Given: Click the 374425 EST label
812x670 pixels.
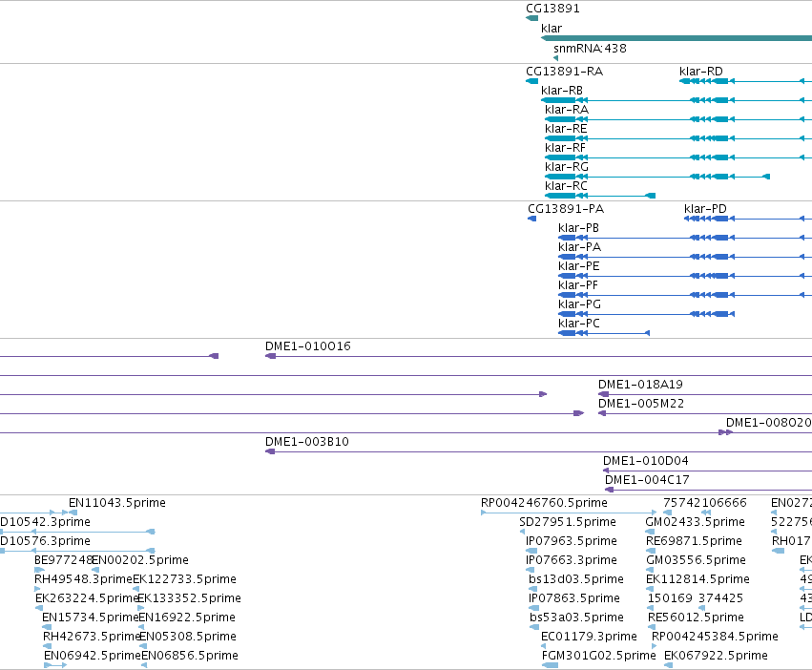Looking at the screenshot, I should click(720, 598).
